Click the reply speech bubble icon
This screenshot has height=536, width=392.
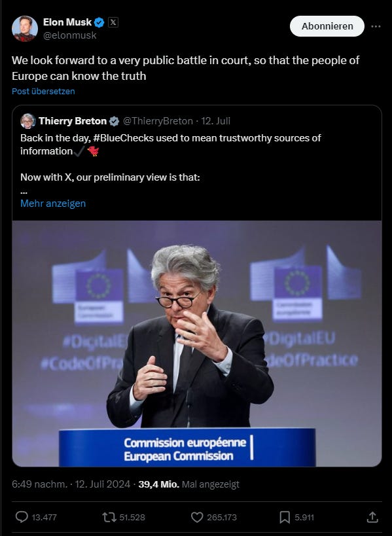22,517
